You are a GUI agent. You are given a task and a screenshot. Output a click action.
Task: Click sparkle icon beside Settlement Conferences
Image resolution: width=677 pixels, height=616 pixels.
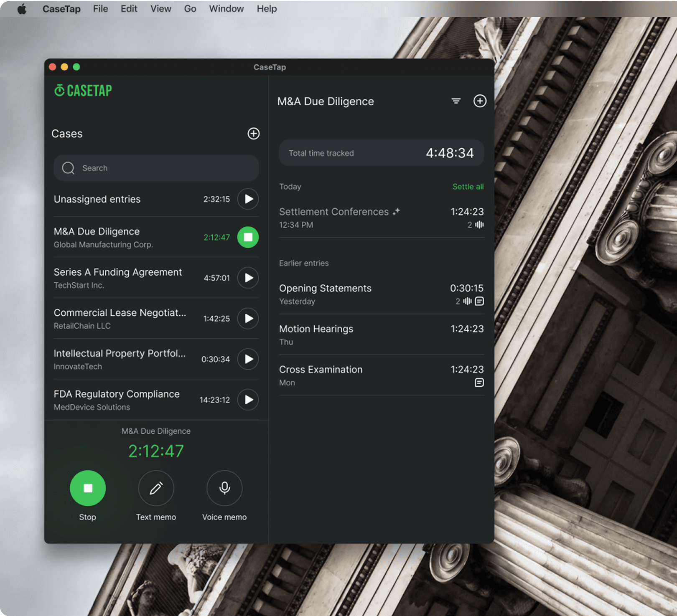[x=396, y=211]
